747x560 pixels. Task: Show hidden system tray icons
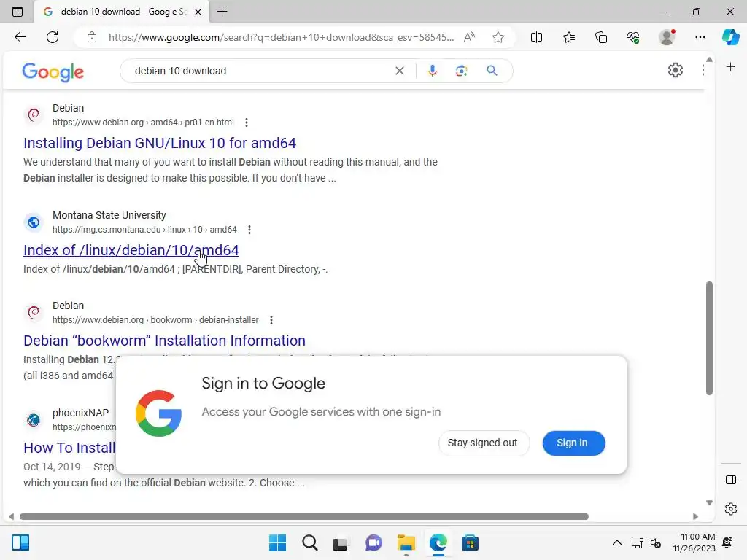[616, 542]
